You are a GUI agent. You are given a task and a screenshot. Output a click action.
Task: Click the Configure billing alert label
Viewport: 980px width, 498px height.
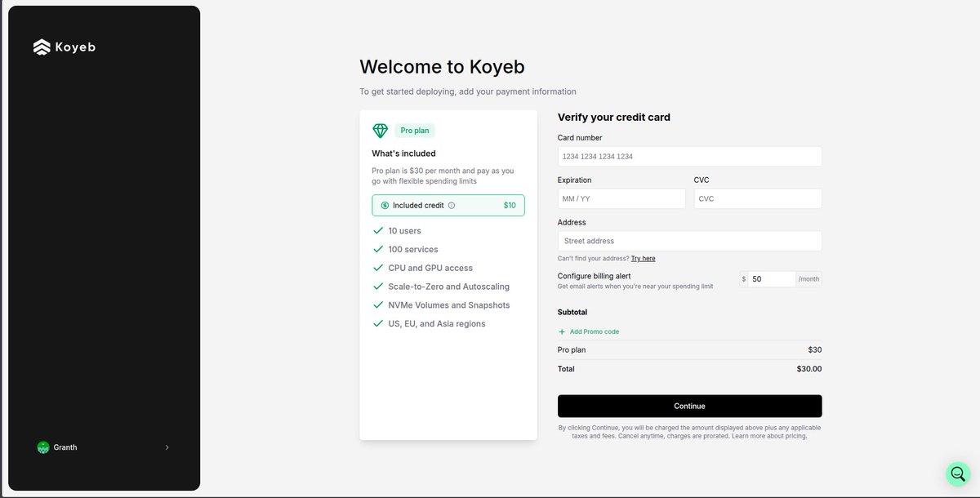594,276
